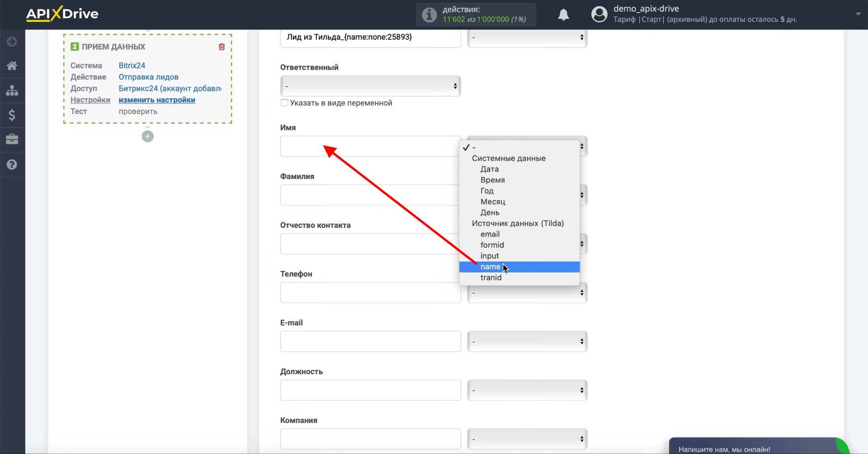The image size is (868, 454).
Task: Open the billing dollar icon
Action: point(12,115)
